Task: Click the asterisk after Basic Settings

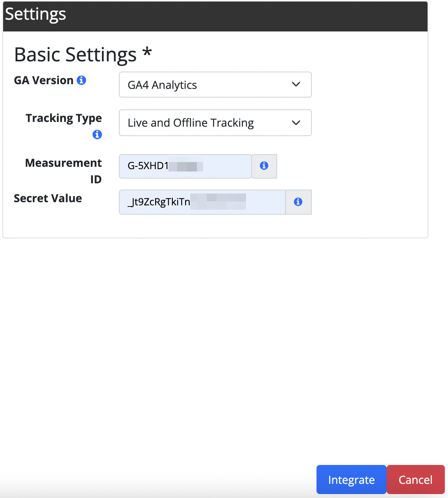Action: coord(147,52)
